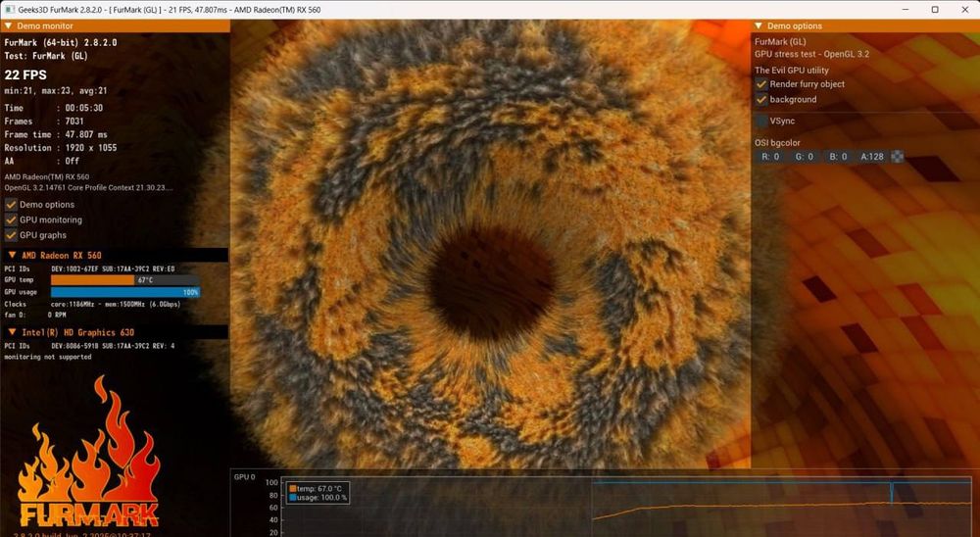
Task: Click the furry donut center hole
Action: click(x=492, y=282)
